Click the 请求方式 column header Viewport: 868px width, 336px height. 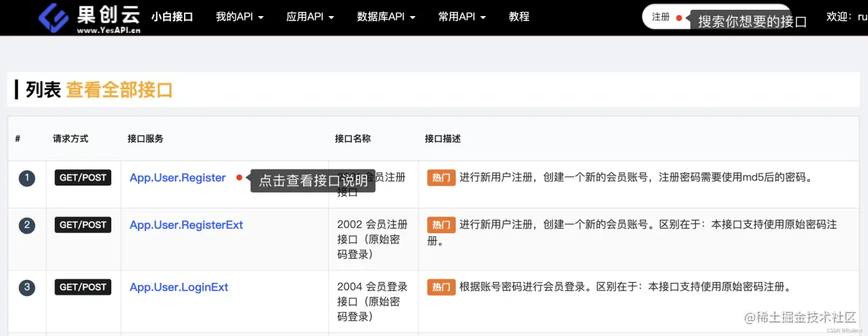pos(71,139)
